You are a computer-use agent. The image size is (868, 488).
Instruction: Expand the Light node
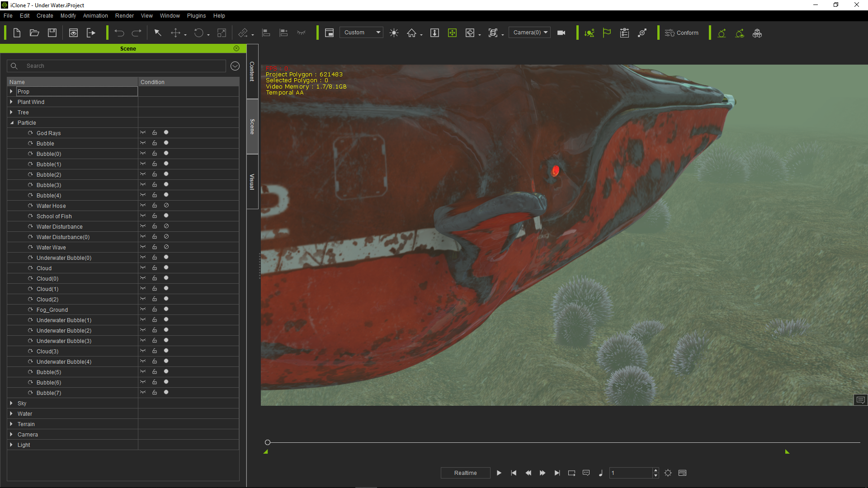click(11, 445)
